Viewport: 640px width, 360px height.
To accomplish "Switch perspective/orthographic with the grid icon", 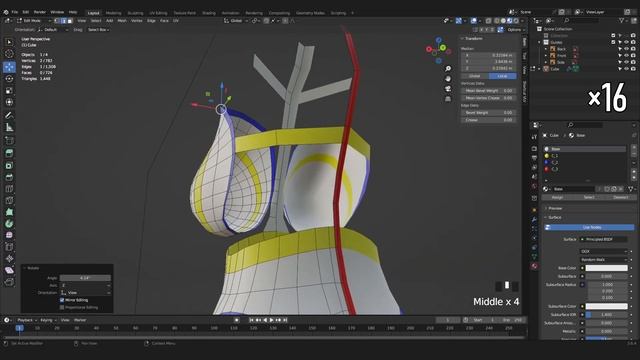I will coord(448,98).
